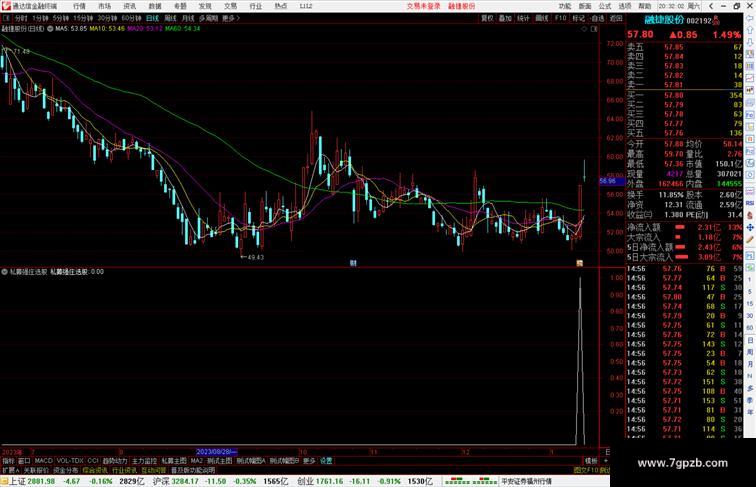Click the down arrow icon in right sidebar

750,42
